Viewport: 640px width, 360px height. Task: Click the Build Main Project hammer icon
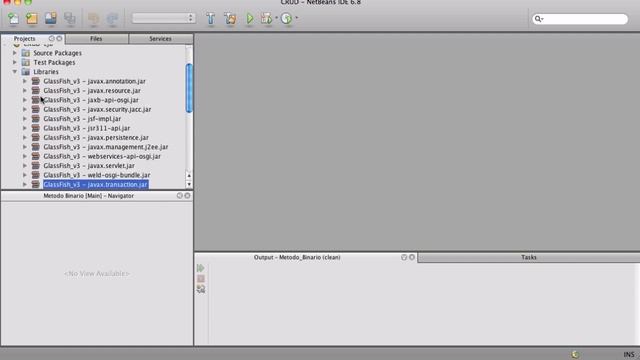[211, 18]
